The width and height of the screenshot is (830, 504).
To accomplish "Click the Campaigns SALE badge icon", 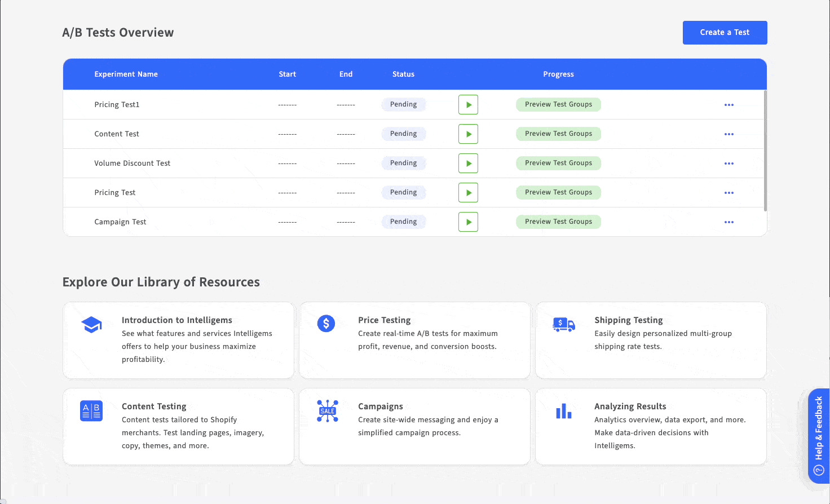I will click(327, 410).
